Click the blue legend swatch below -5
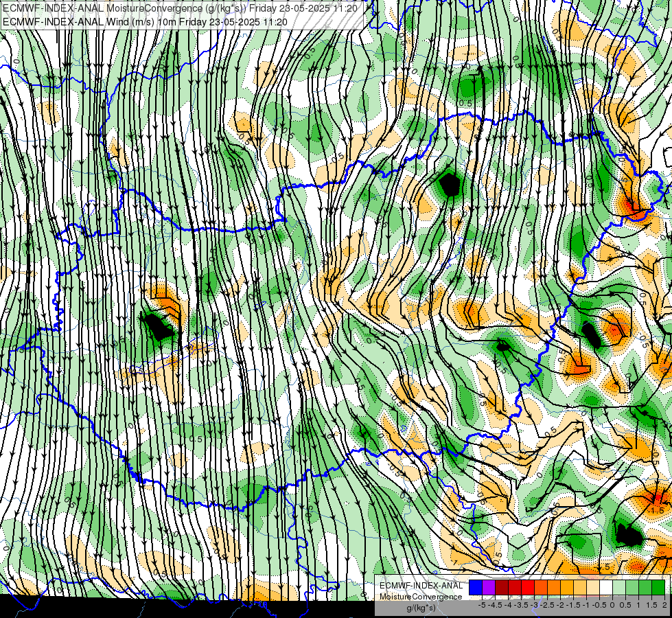Screen dimensions: 672x618 (476, 587)
